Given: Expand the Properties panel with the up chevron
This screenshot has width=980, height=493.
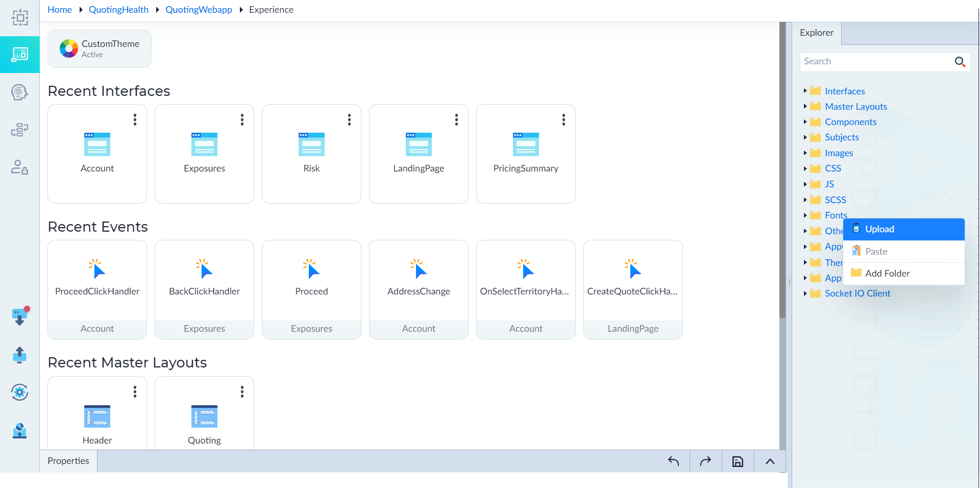Looking at the screenshot, I should (x=770, y=461).
